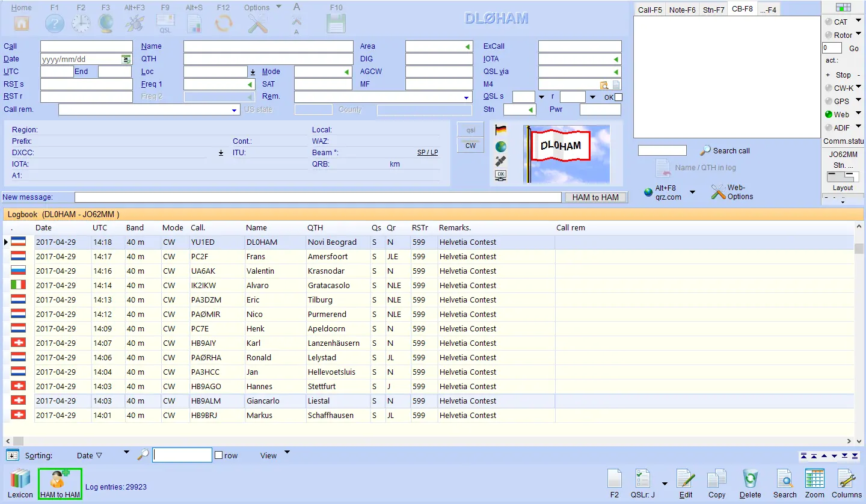
Task: Expand the Options dropdown arrow in toolbar
Action: (278, 7)
